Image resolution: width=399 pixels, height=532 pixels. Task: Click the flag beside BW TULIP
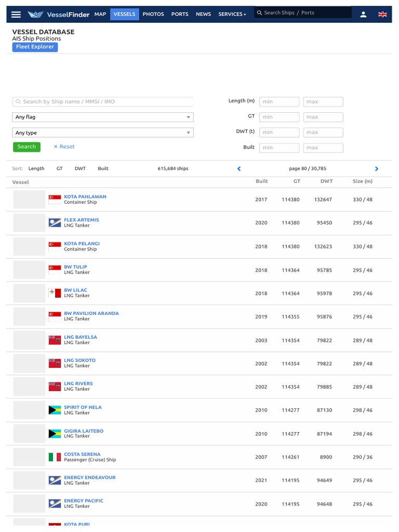click(x=55, y=270)
